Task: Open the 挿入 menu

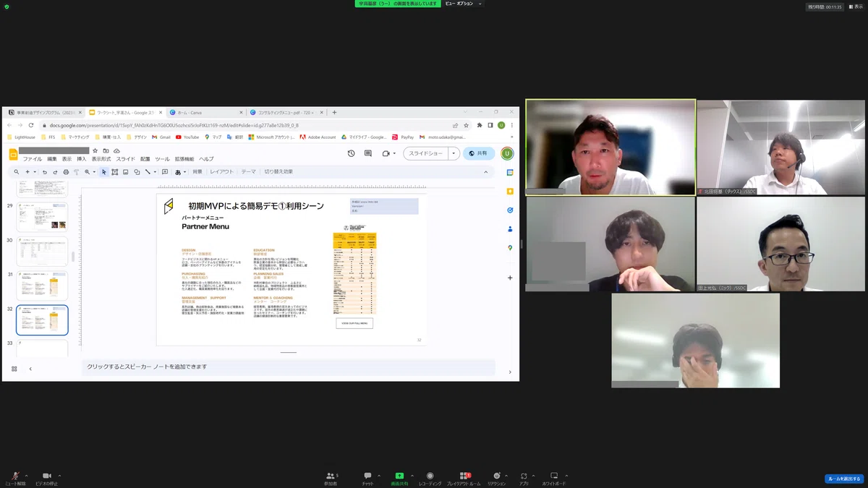Action: point(82,159)
